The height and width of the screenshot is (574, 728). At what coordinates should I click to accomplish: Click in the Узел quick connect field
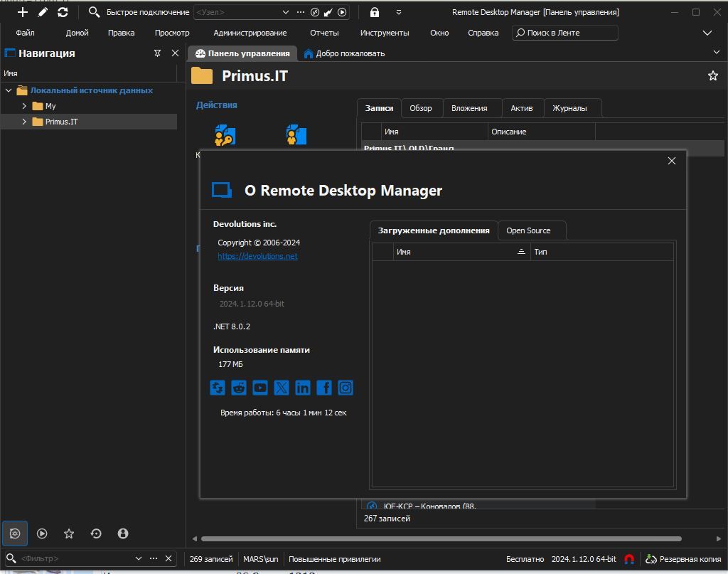(237, 12)
